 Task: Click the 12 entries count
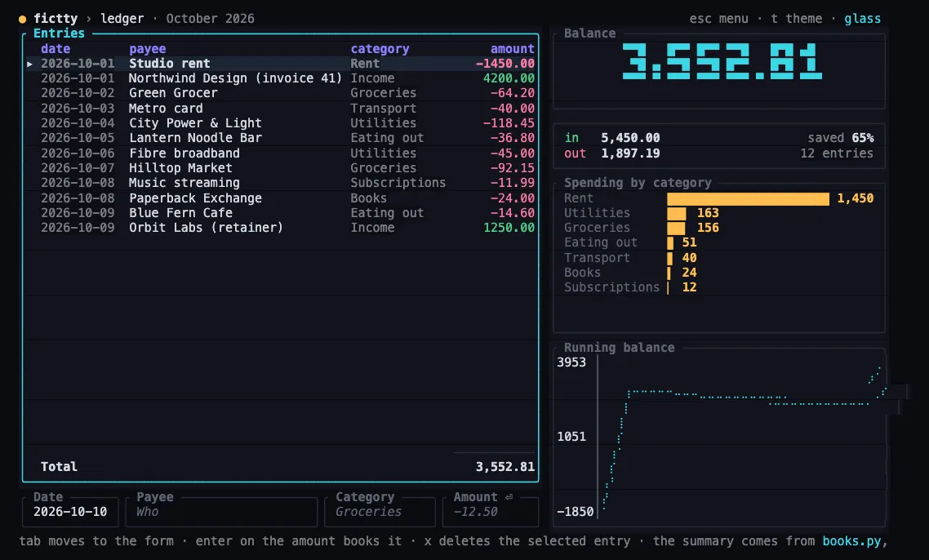[837, 153]
